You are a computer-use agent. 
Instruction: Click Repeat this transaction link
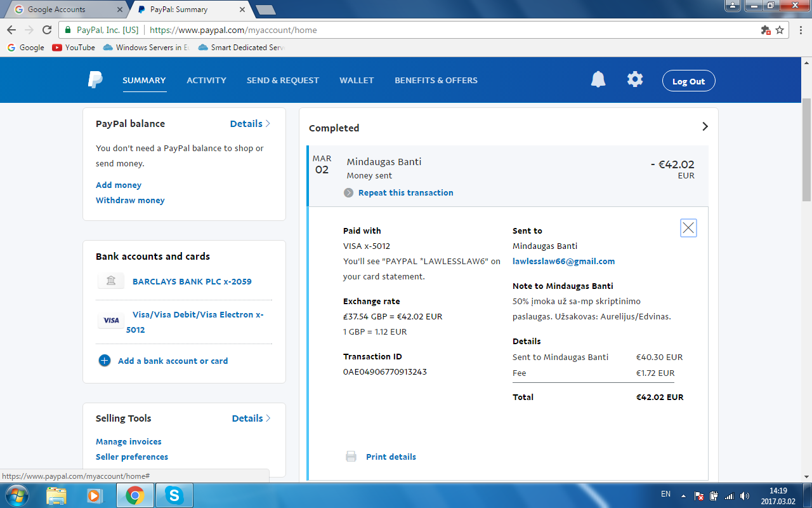[x=406, y=192]
